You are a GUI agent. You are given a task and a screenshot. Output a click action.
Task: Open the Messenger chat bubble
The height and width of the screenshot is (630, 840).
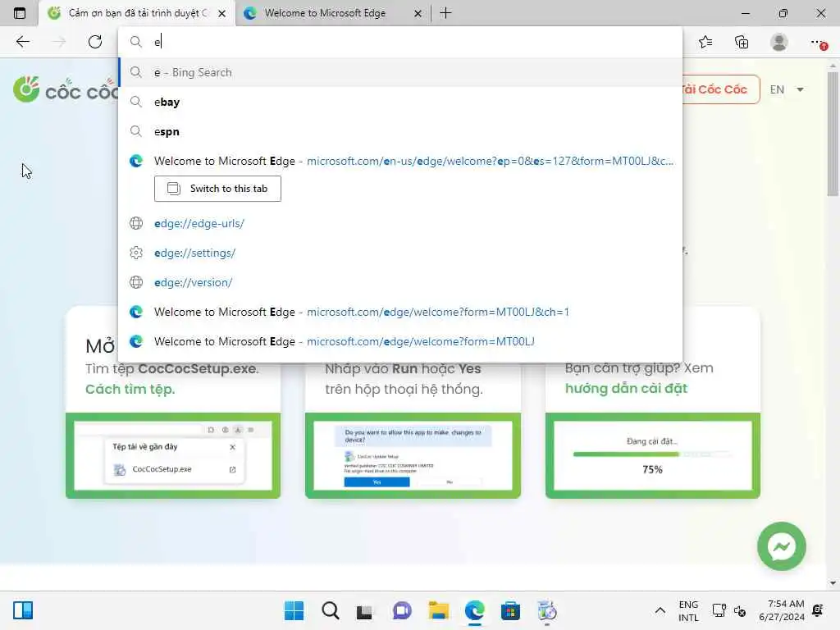(x=782, y=546)
